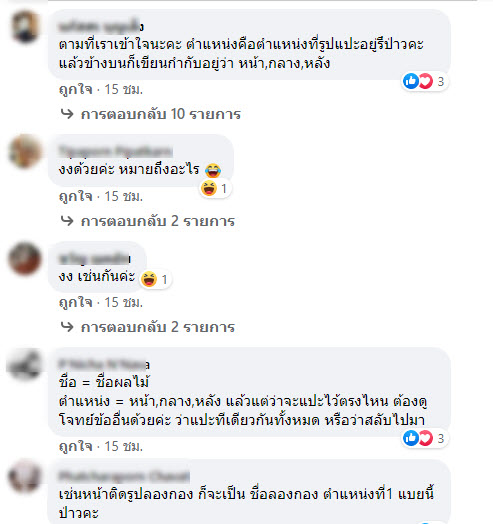Image resolution: width=493 pixels, height=524 pixels.
Task: Click the reply arrow icon beside '10 รายการ'
Action: pos(67,114)
